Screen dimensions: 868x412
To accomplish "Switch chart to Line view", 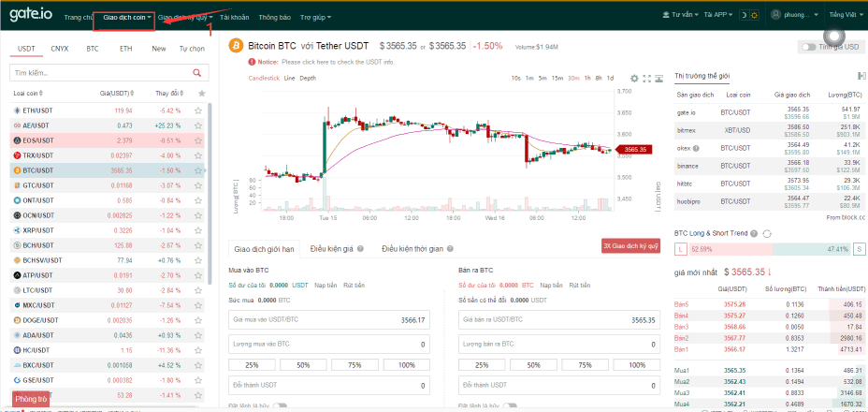I will [290, 78].
